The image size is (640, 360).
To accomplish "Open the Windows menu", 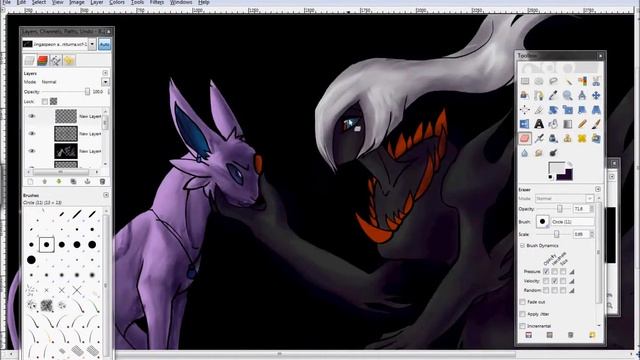I will 181,2.
